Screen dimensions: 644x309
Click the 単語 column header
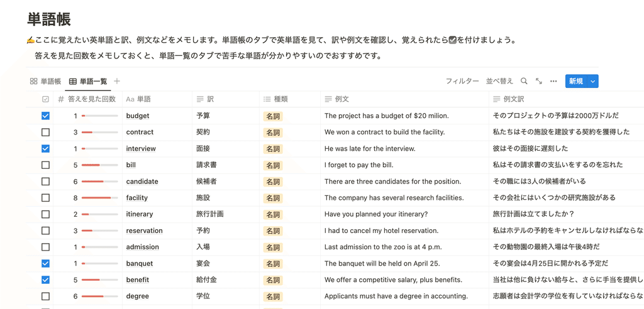click(157, 99)
